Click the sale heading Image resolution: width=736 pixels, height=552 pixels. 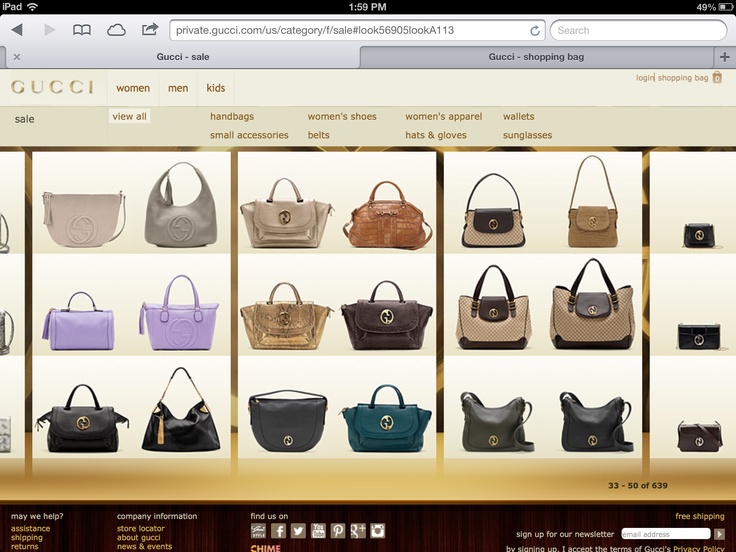[24, 119]
